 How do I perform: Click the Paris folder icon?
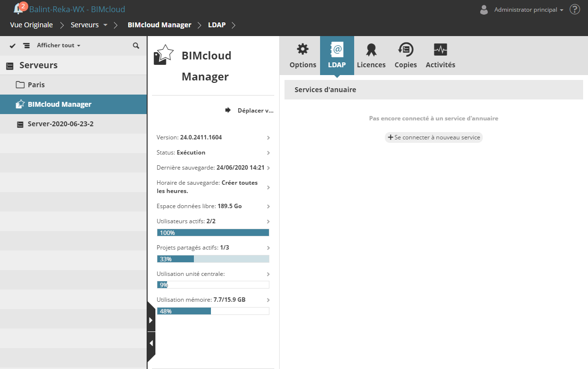20,85
